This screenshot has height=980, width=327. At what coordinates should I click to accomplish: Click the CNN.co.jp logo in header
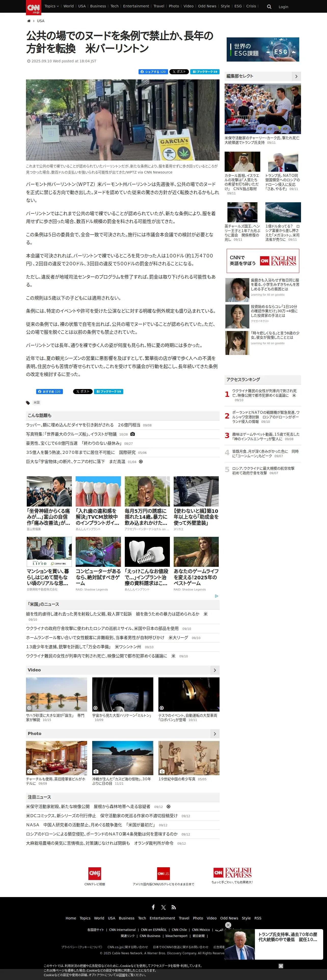(34, 7)
